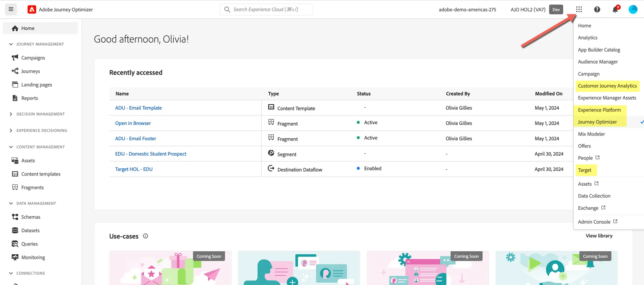Select Experience Platform in app menu

tap(599, 110)
